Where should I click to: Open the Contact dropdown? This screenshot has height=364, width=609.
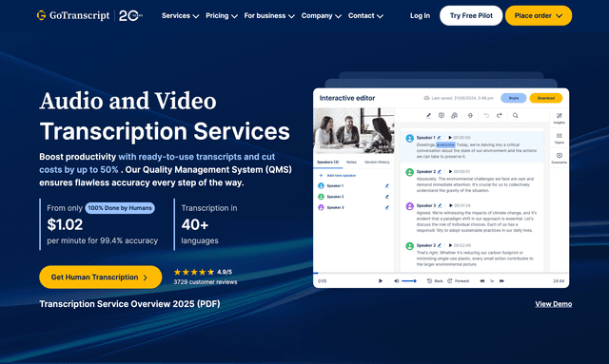click(365, 16)
